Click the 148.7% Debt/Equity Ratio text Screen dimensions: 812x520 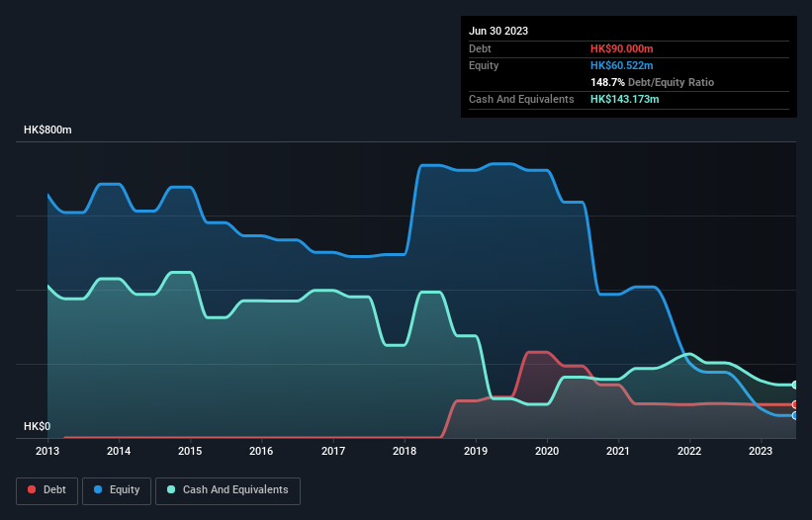click(x=652, y=82)
